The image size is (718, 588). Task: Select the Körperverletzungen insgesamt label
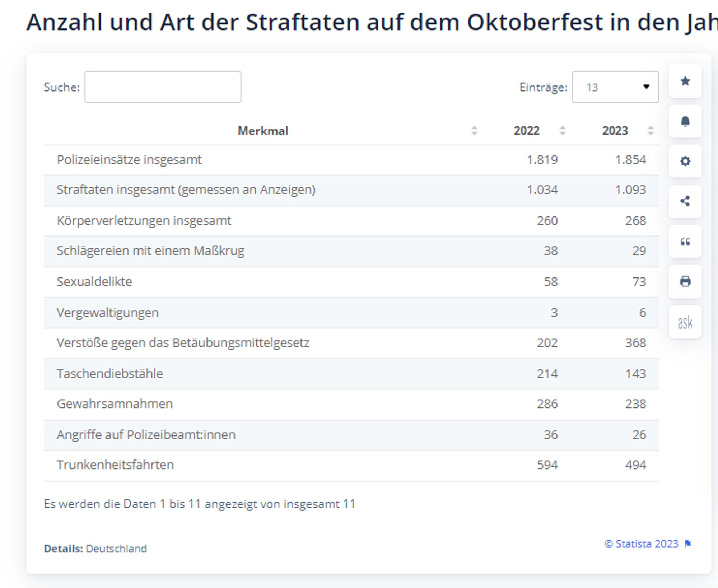[144, 221]
